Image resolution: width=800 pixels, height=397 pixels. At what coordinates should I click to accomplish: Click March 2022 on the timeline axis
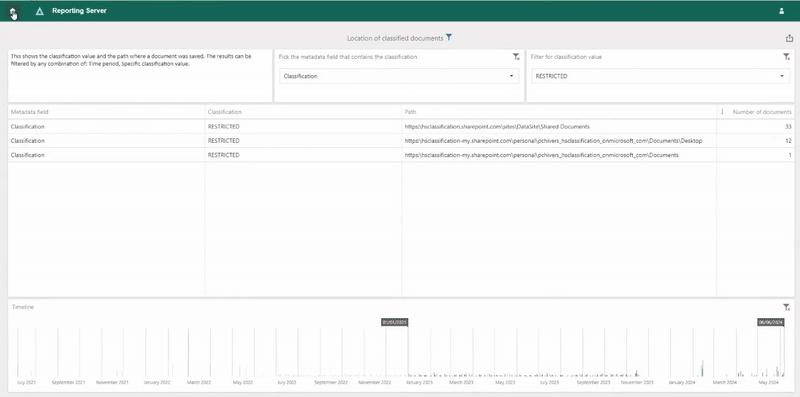(x=198, y=382)
